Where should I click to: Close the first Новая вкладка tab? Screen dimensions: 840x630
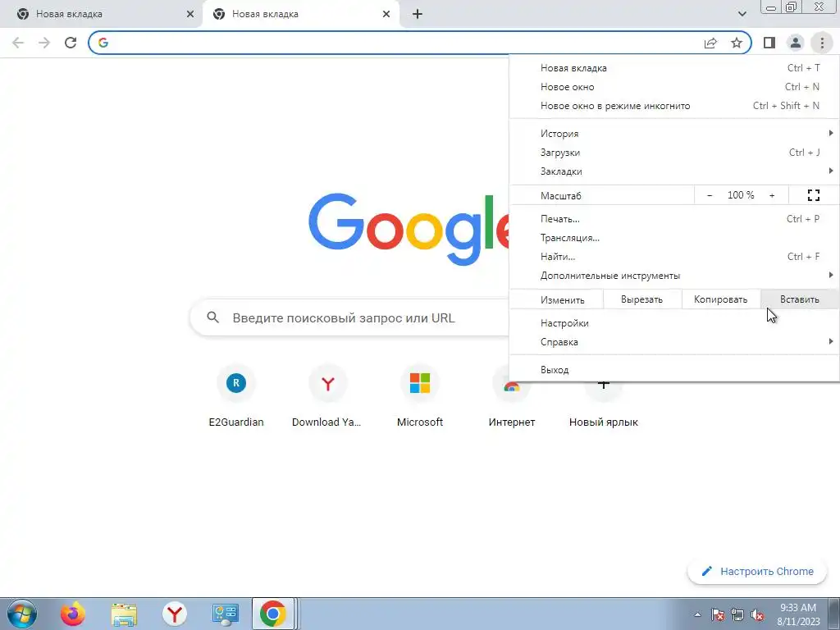click(190, 14)
